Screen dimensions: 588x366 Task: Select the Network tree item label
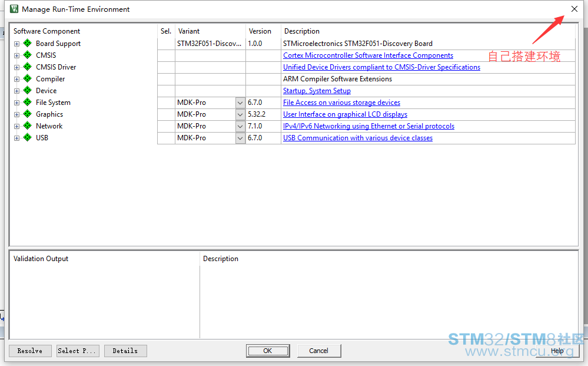(x=49, y=126)
